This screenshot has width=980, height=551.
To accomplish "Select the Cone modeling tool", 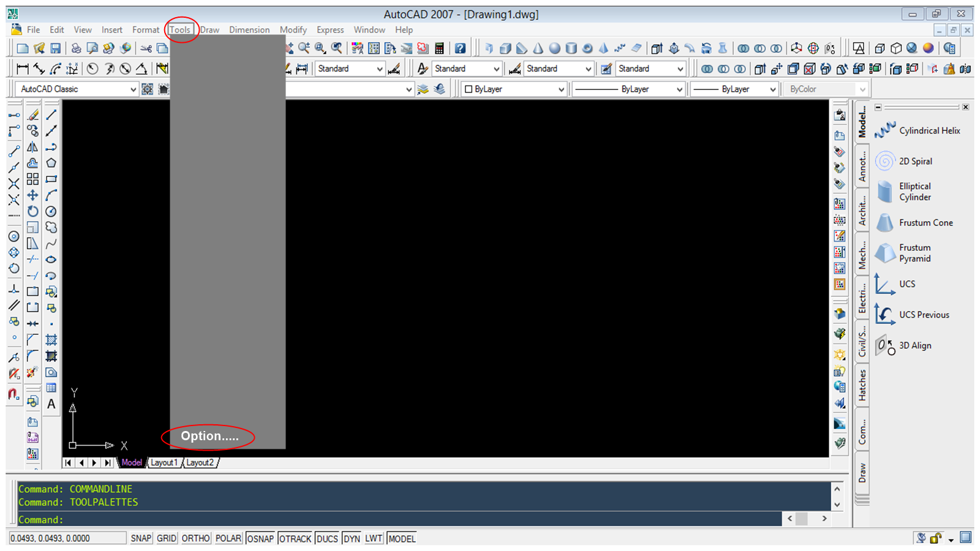I will pyautogui.click(x=538, y=48).
